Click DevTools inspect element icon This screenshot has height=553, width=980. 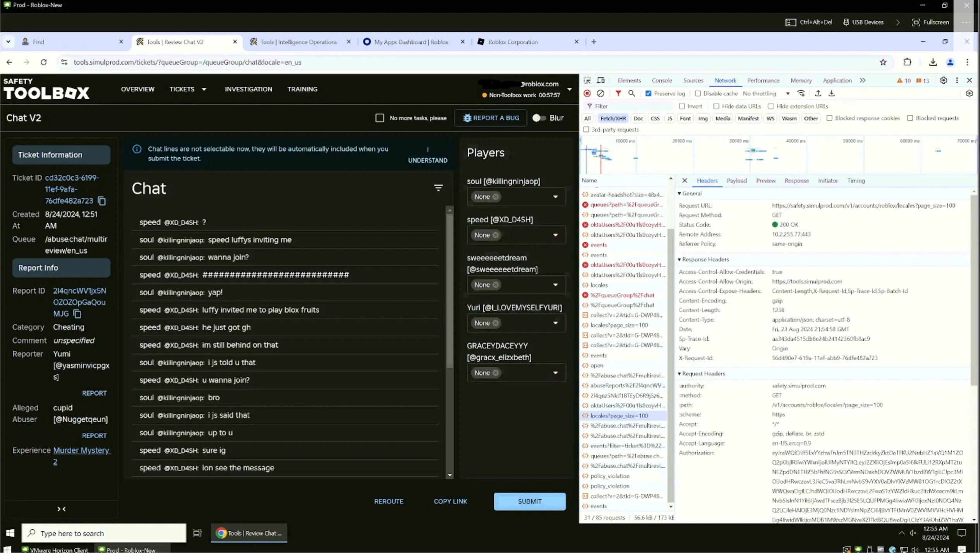(587, 80)
